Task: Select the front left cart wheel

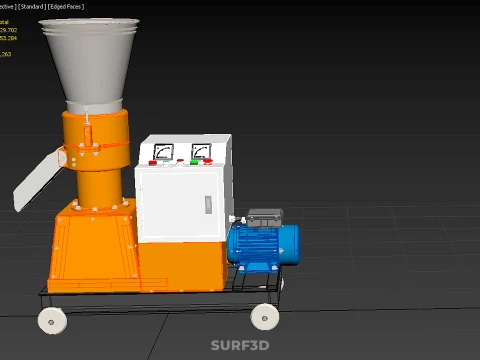Action: point(52,321)
